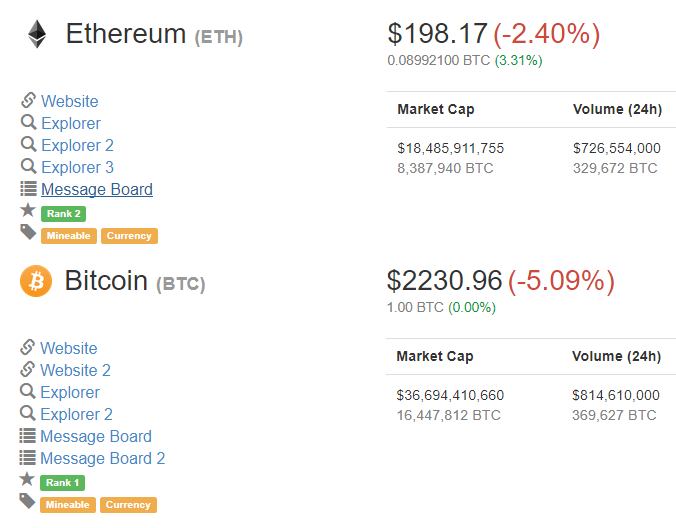The height and width of the screenshot is (528, 676).
Task: Click the Bitcoin Volume (24h) column header
Action: click(x=617, y=356)
